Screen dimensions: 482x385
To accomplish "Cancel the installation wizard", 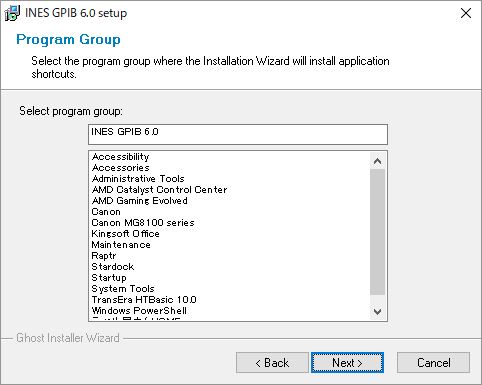I will [433, 363].
